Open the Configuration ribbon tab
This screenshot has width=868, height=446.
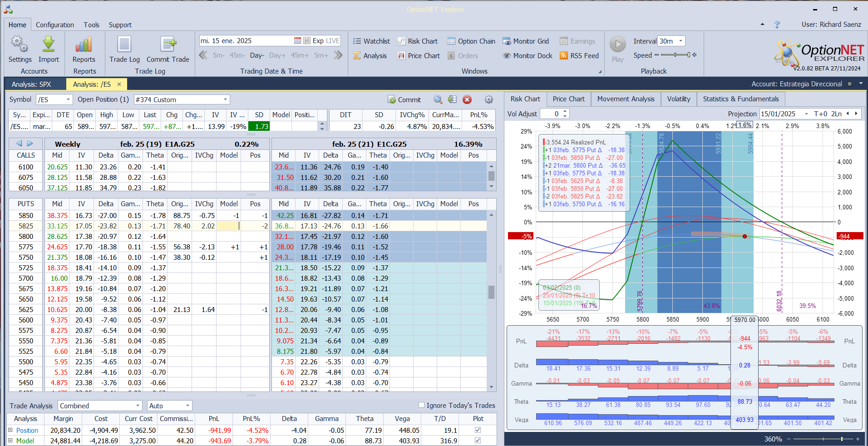point(54,25)
